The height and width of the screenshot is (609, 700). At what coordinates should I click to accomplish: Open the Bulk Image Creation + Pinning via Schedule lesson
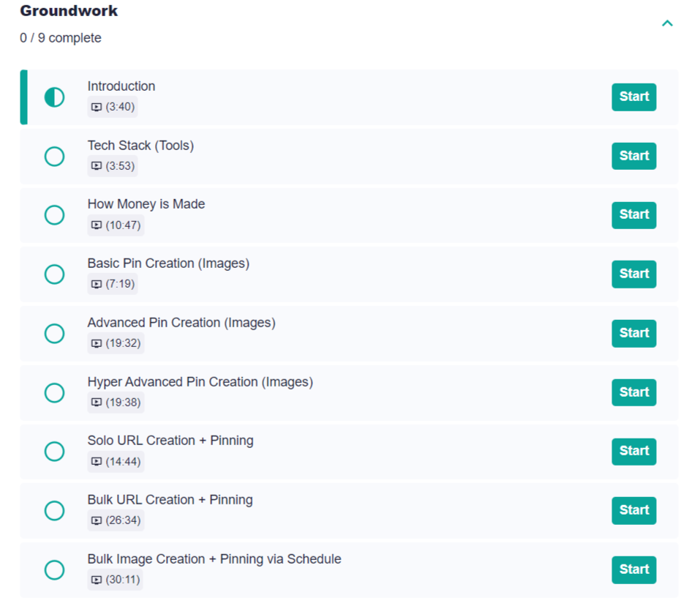[x=214, y=559]
